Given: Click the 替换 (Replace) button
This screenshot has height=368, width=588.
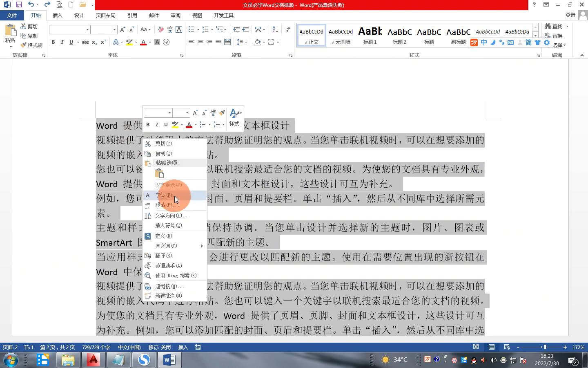Looking at the screenshot, I should tap(554, 36).
